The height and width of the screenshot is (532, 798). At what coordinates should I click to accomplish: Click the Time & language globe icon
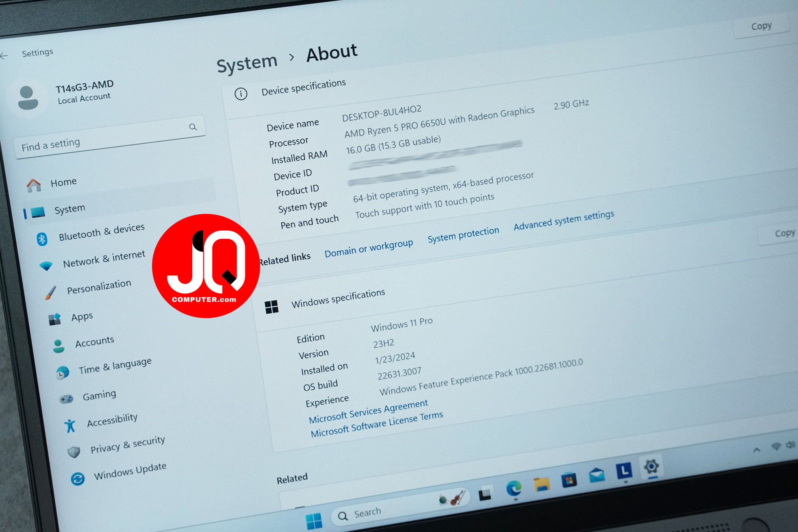pyautogui.click(x=63, y=373)
